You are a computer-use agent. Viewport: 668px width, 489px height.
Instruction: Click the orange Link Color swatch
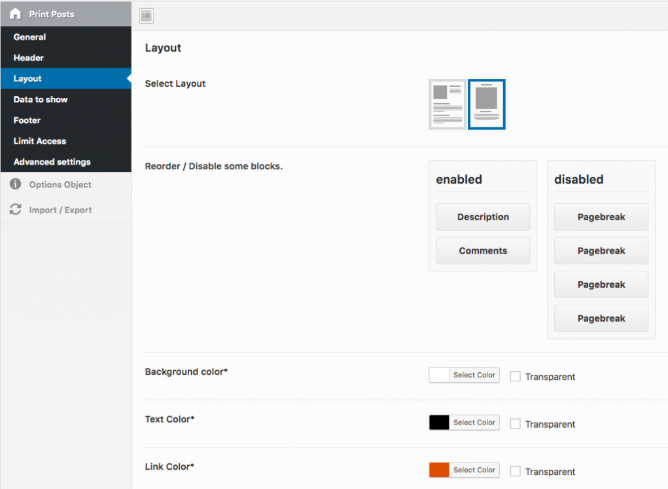pos(439,470)
